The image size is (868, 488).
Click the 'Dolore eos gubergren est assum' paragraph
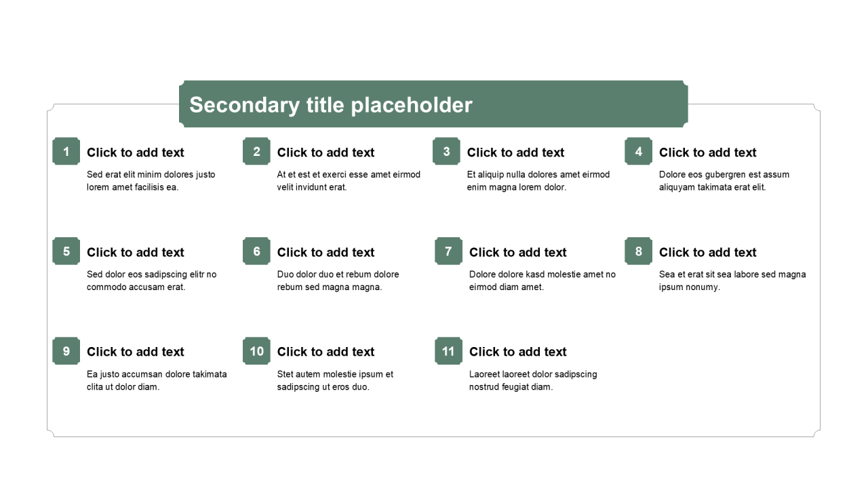click(724, 181)
